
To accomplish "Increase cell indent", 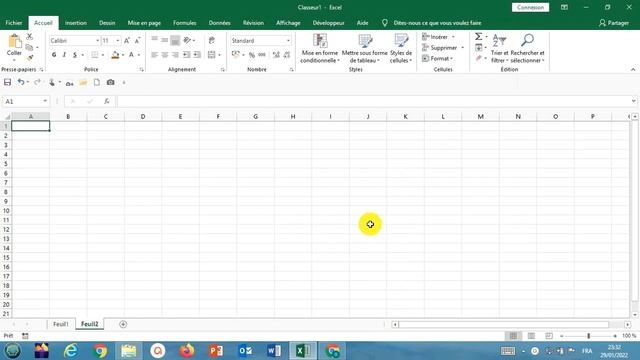I will pos(197,55).
